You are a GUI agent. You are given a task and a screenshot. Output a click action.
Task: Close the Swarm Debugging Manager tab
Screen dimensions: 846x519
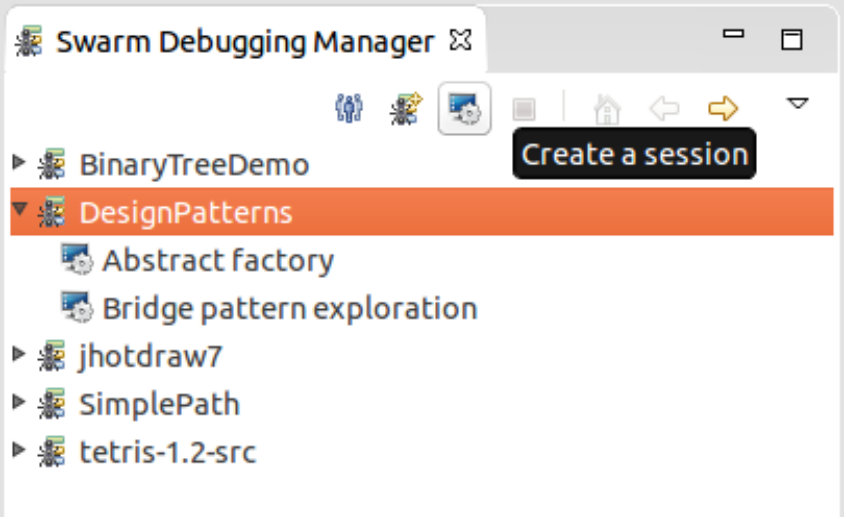(x=461, y=40)
